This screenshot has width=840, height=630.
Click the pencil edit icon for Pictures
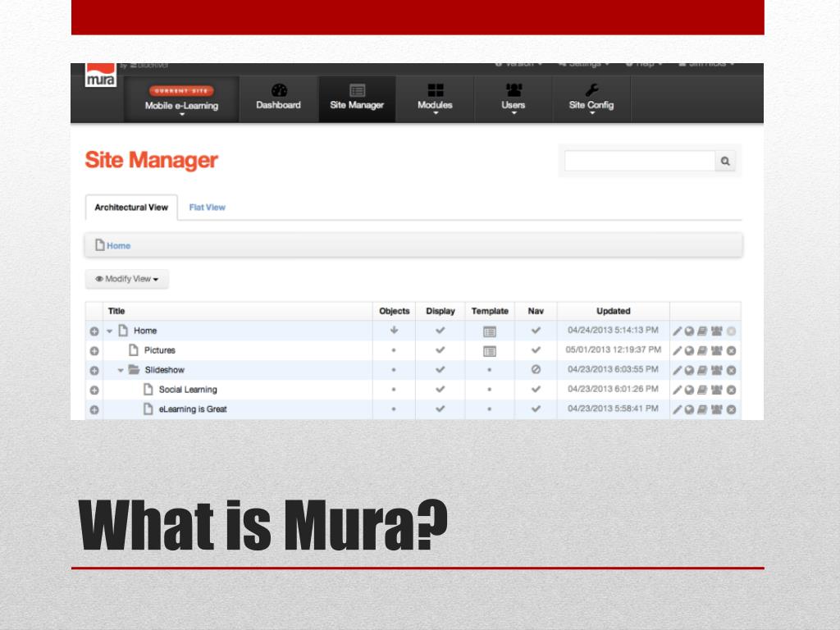coord(677,351)
